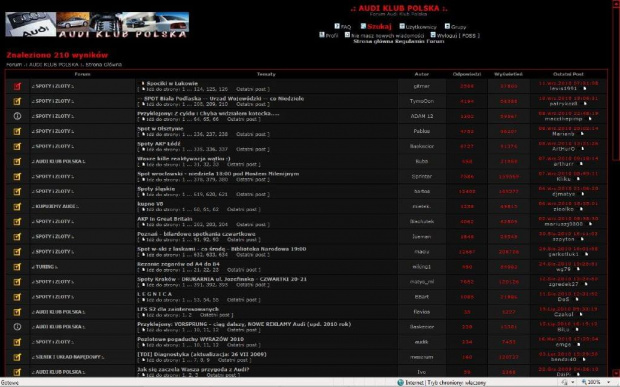Click the scroll down arrow of page scrollbar
The width and height of the screenshot is (620, 387).
pos(616,373)
